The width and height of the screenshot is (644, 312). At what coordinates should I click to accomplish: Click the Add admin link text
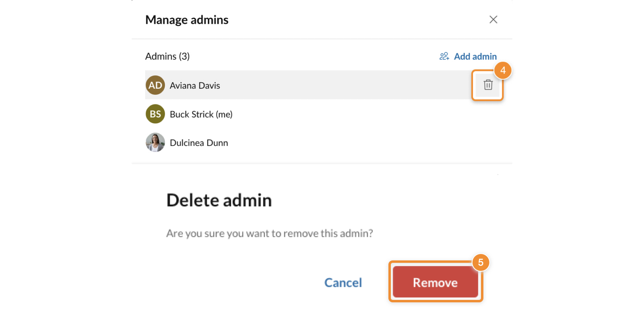[x=475, y=56]
